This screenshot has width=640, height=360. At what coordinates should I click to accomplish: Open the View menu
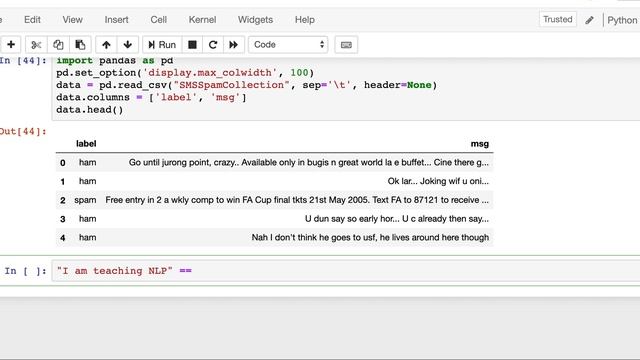(x=73, y=20)
